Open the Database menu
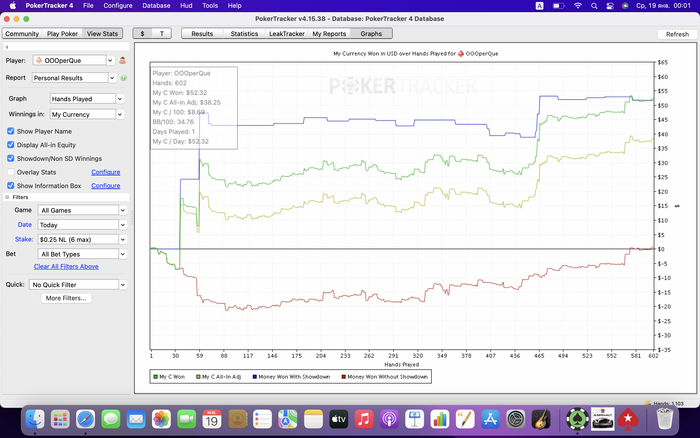 point(156,6)
